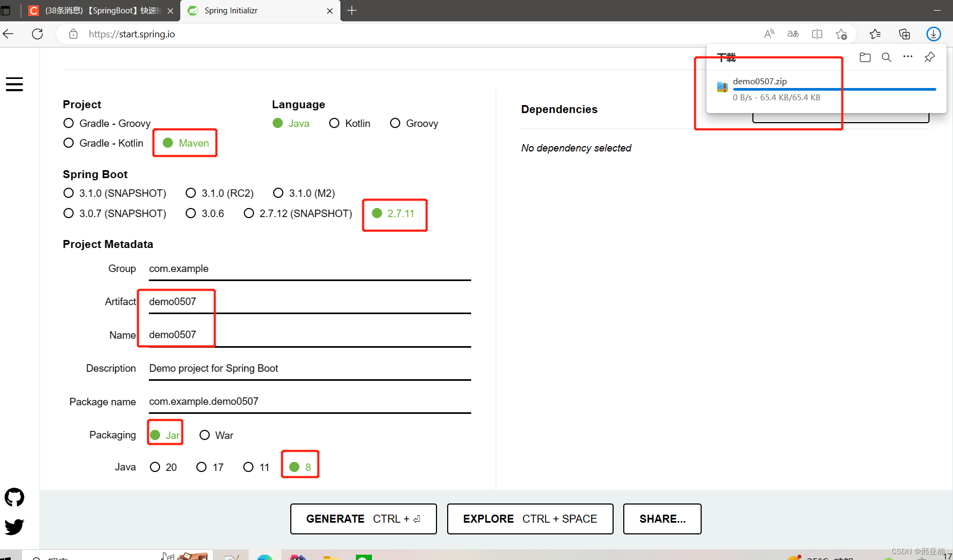Open the Twitter link icon

[x=14, y=526]
